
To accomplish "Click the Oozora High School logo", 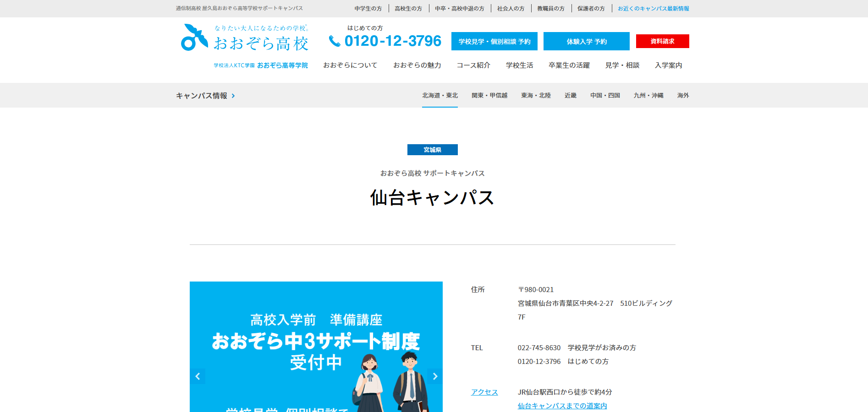I will 245,38.
